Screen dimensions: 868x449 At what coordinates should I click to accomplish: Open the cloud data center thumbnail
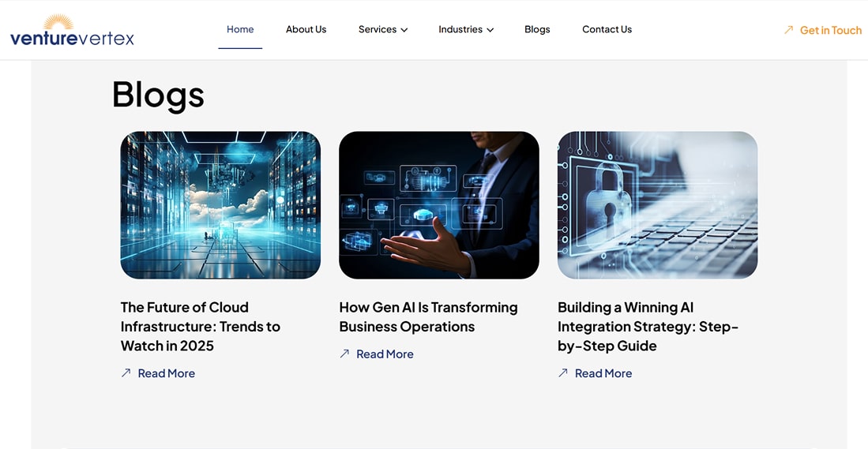coord(220,205)
